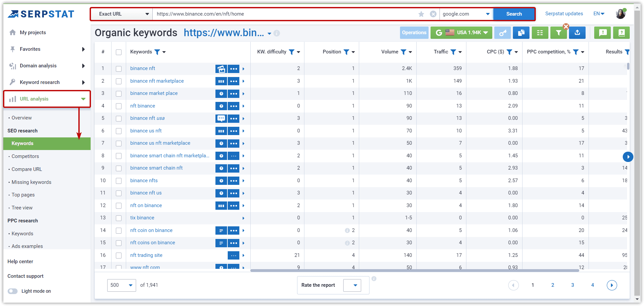Go to page 2 of results
The width and height of the screenshot is (644, 306).
click(553, 285)
